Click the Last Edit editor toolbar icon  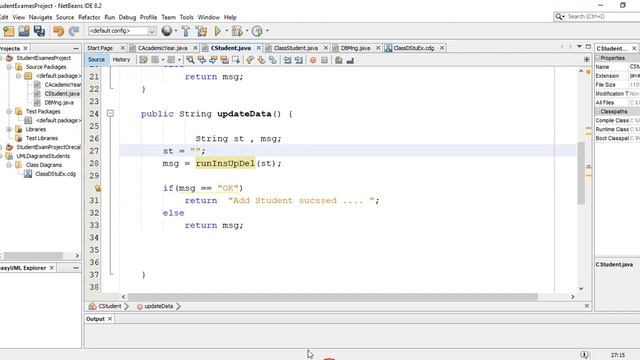tap(143, 60)
